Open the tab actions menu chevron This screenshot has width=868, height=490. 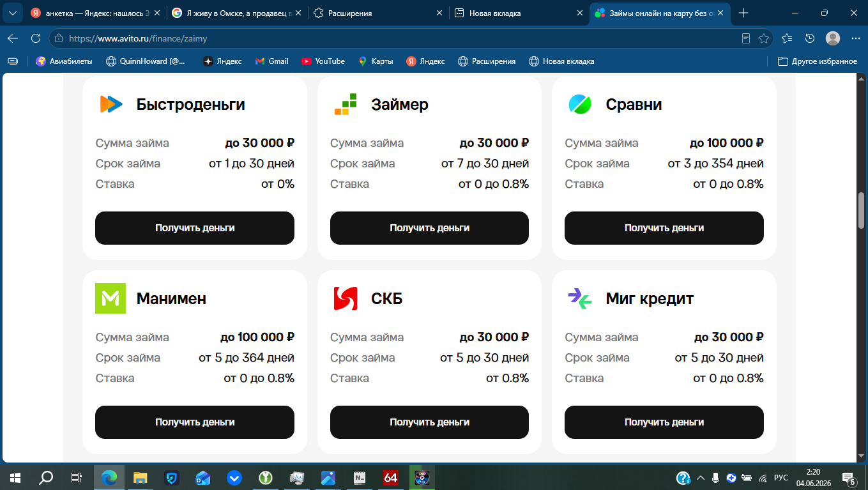12,13
